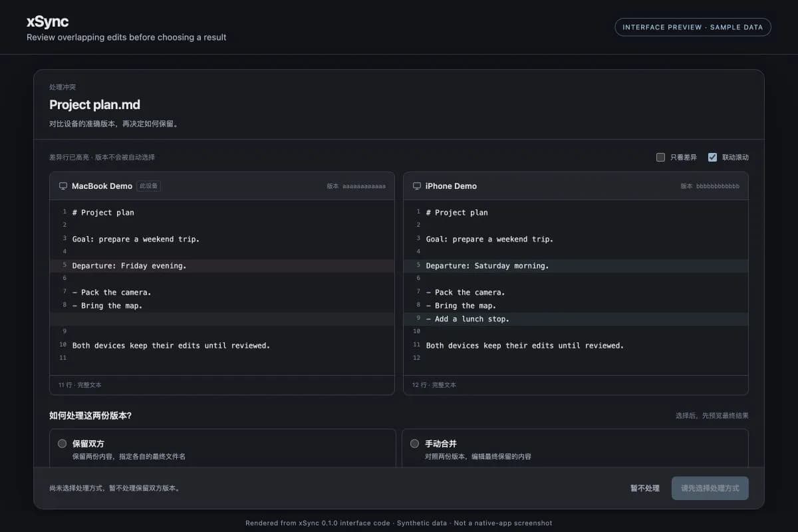
Task: Click the 处理冲突 label
Action: 63,87
